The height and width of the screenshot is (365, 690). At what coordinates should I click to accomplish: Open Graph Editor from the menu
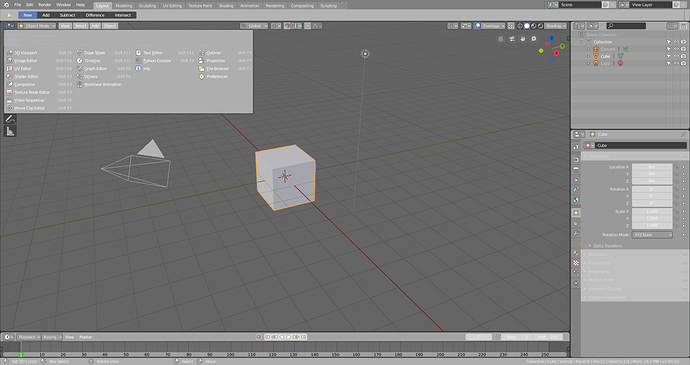[104, 69]
